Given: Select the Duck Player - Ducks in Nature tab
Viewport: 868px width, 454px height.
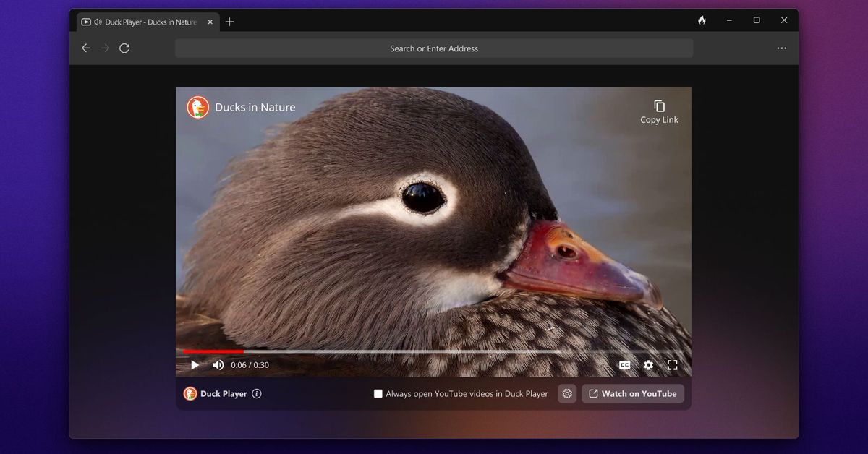Looking at the screenshot, I should (x=145, y=22).
